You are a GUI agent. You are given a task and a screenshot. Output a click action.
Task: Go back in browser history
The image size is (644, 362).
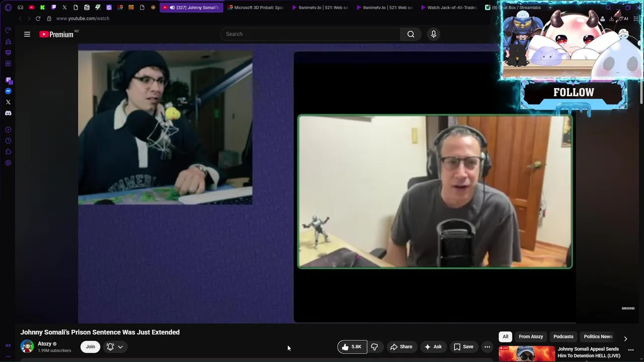pos(20,19)
